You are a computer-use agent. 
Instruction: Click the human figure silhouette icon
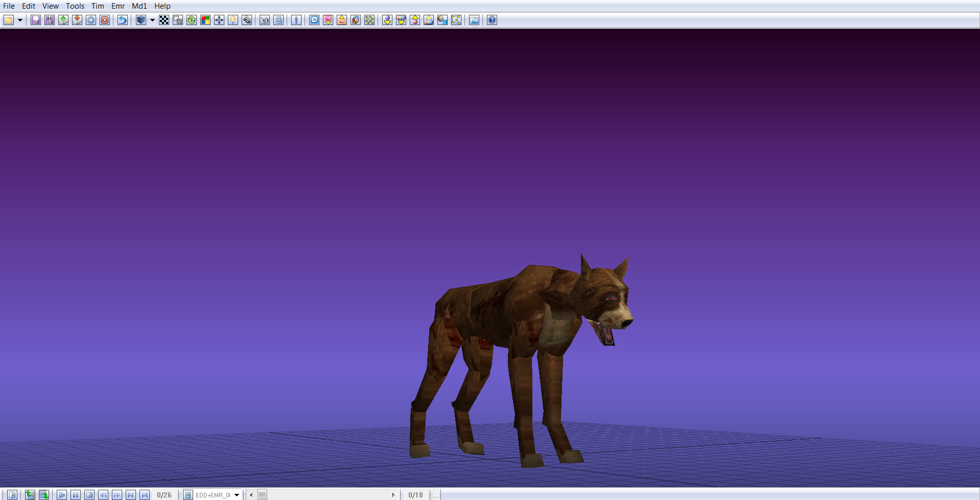point(296,20)
